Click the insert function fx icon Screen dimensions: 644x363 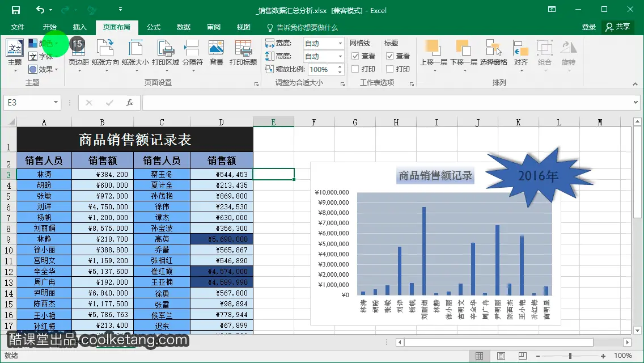(130, 103)
